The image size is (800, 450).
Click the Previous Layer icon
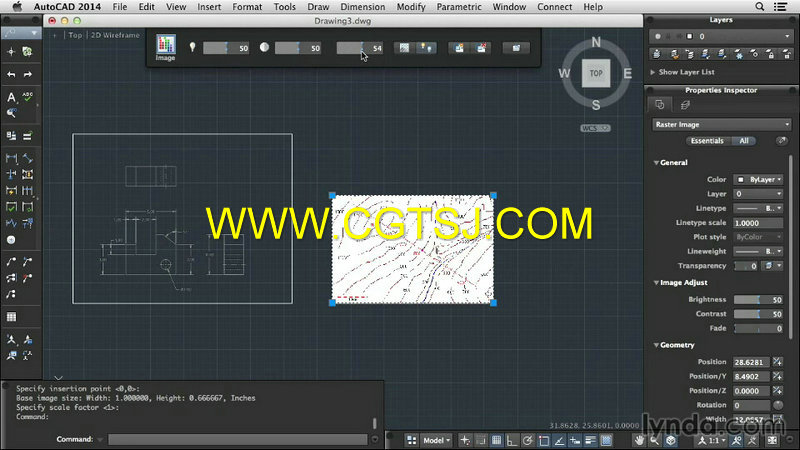point(690,54)
